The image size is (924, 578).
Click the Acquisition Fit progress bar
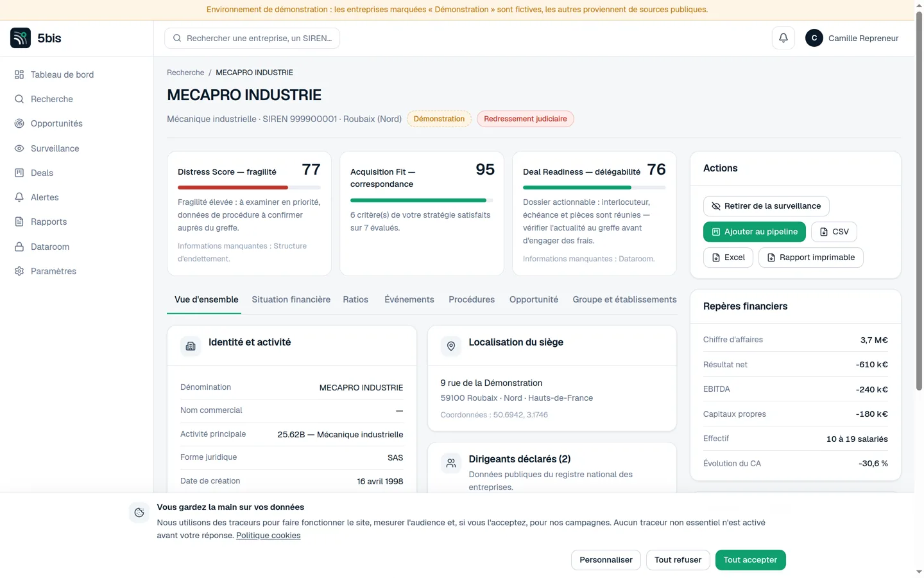pos(422,200)
